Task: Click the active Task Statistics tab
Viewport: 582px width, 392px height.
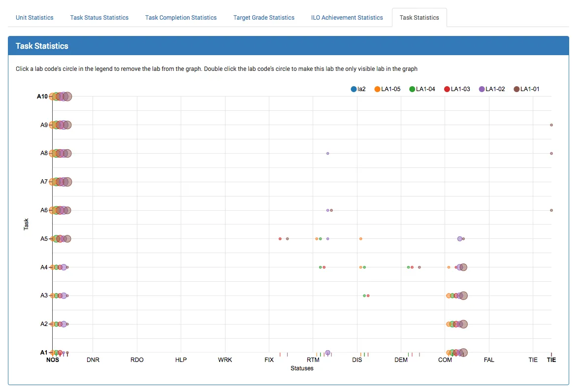Action: (x=419, y=18)
